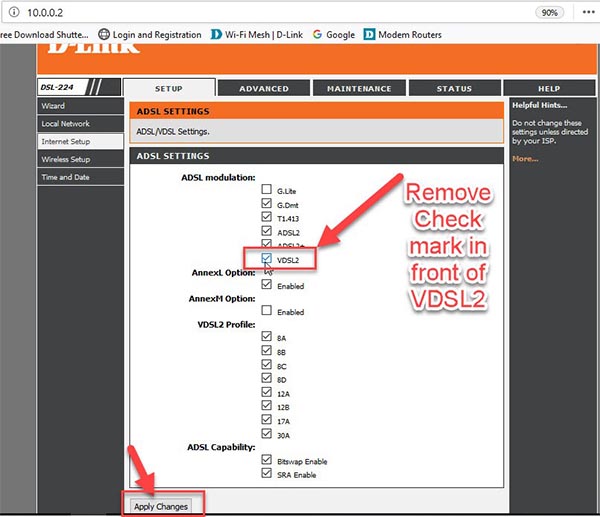Uncheck the 8D VDSL2 profile
Image resolution: width=600 pixels, height=517 pixels.
266,378
